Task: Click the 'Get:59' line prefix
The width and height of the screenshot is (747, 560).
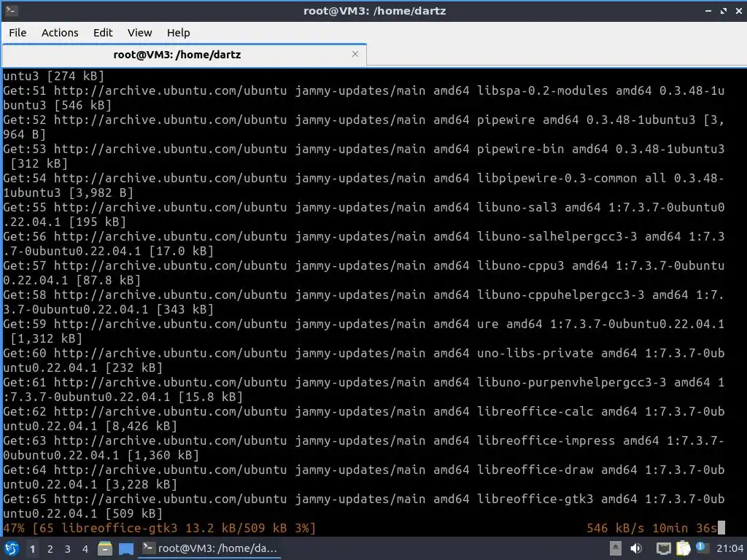Action: (25, 324)
